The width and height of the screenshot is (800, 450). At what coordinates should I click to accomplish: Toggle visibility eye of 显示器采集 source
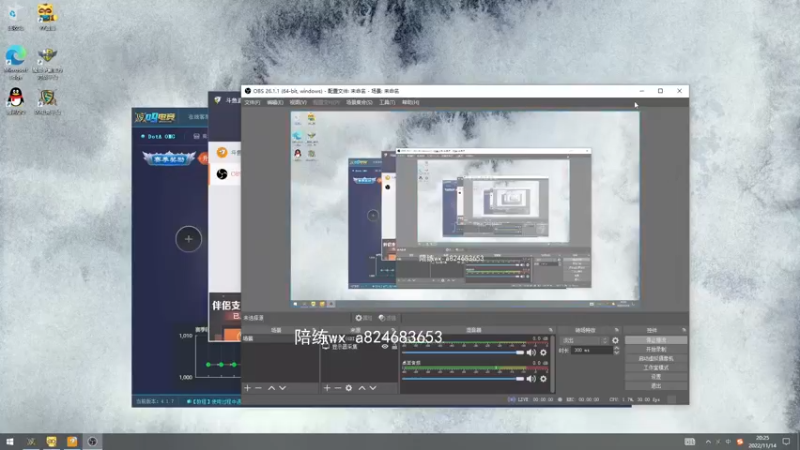[x=385, y=346]
